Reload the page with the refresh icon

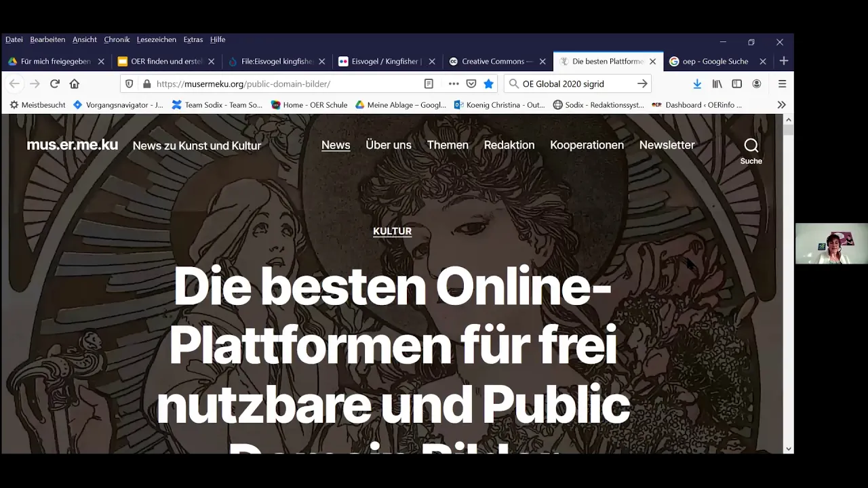click(x=55, y=83)
